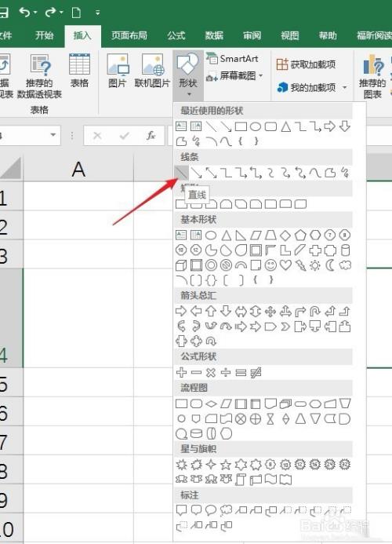Choose the flowchart document shape

[x=270, y=403]
